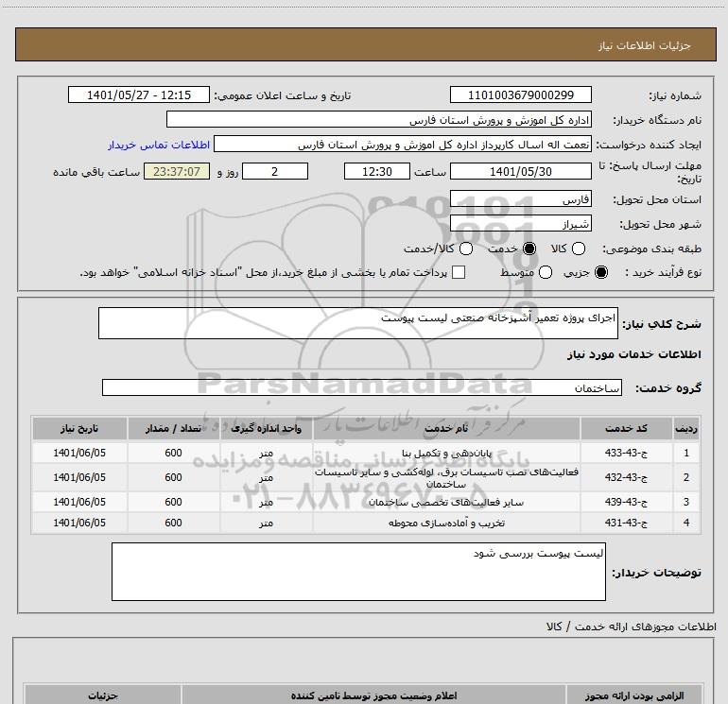Click the جزئیات column header
The height and width of the screenshot is (704, 728).
(x=103, y=695)
